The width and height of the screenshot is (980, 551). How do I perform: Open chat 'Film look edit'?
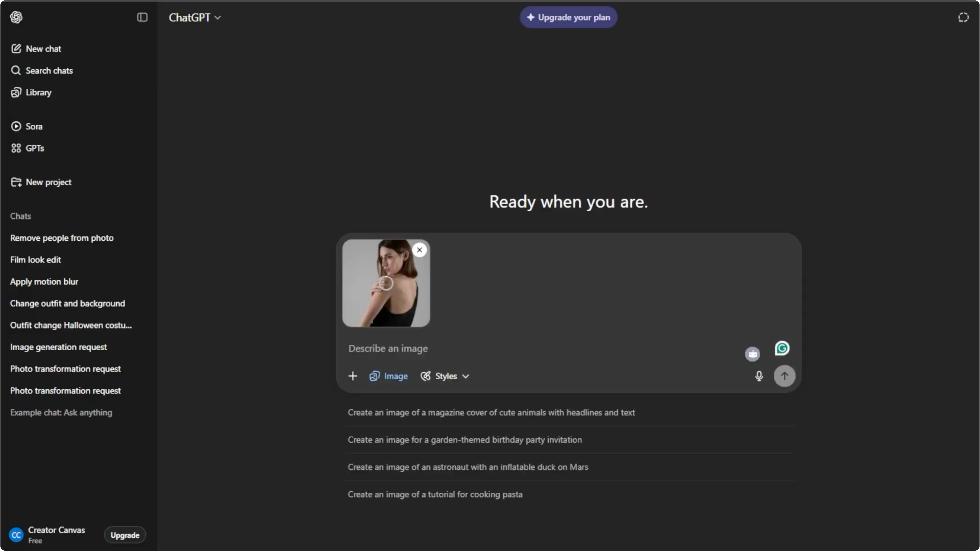point(36,260)
